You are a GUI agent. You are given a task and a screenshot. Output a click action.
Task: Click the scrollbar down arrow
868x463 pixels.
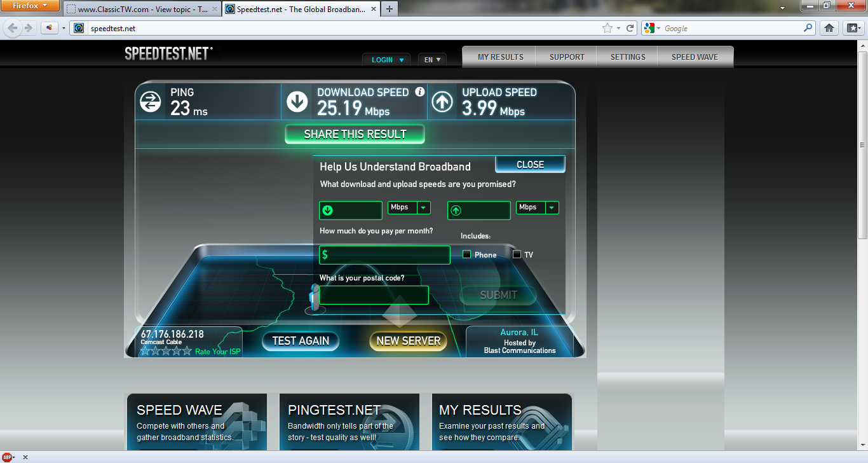click(863, 446)
